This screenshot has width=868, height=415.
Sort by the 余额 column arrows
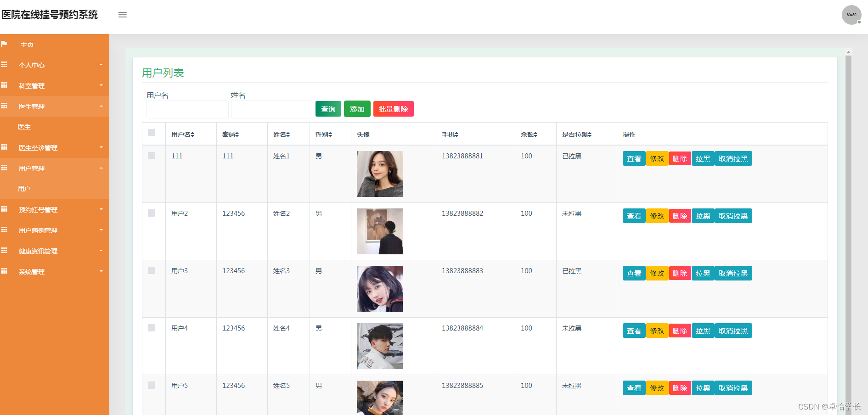click(535, 135)
